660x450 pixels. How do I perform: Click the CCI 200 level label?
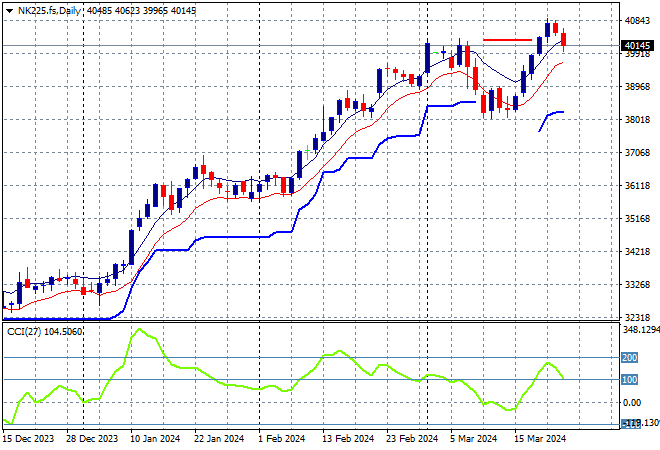click(630, 358)
